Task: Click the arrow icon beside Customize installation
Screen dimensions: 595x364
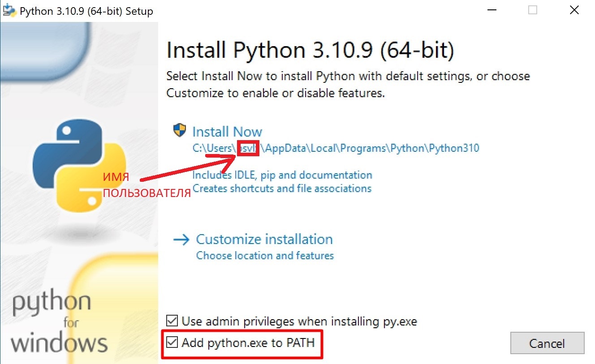Action: coord(181,240)
